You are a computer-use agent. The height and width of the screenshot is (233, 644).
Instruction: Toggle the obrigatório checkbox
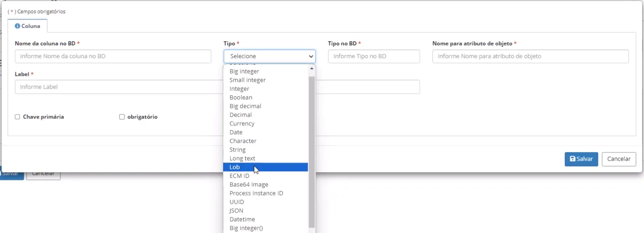(122, 117)
